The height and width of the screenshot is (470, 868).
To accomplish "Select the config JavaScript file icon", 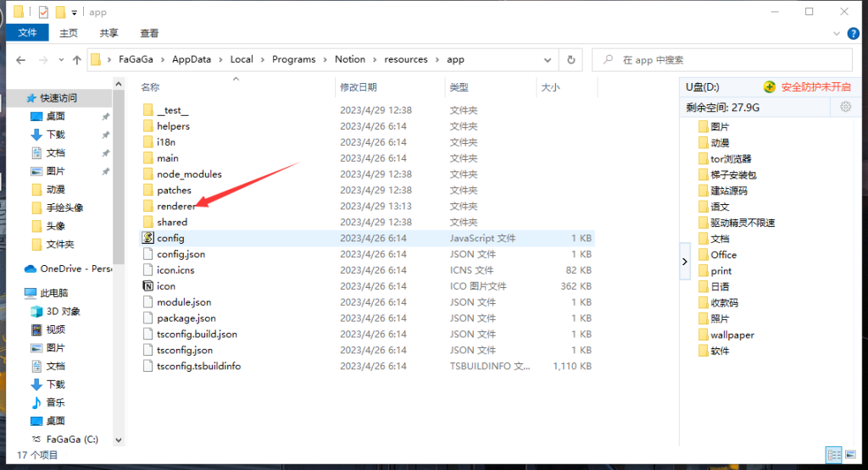I will (147, 238).
